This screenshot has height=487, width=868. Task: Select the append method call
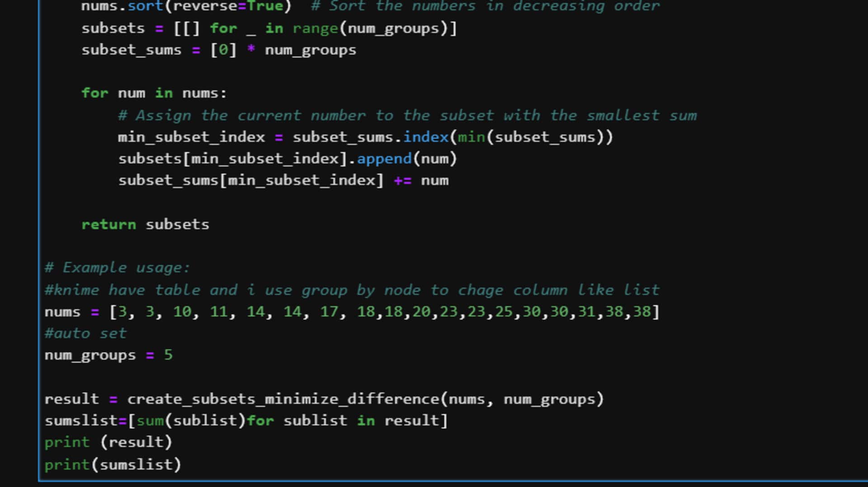pyautogui.click(x=383, y=159)
